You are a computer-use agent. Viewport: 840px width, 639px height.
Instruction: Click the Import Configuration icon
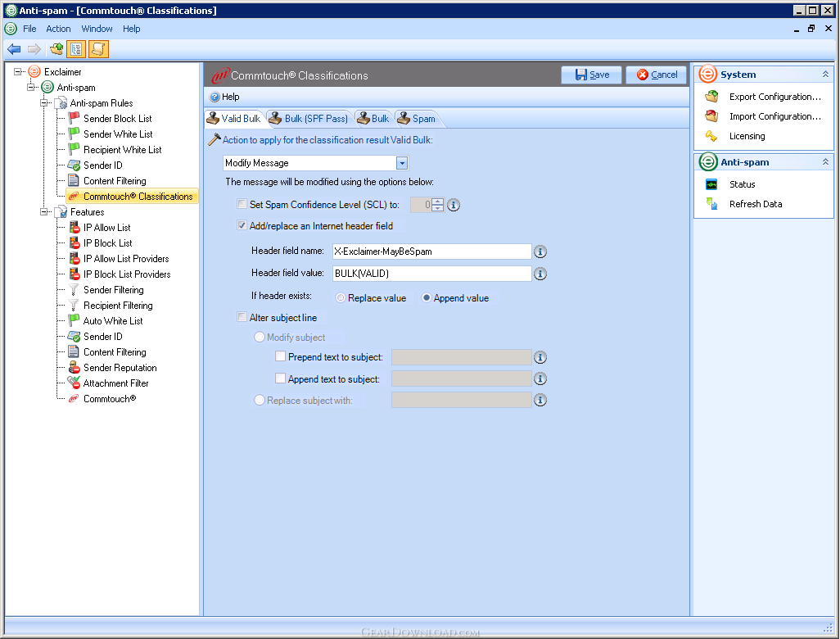click(x=711, y=116)
